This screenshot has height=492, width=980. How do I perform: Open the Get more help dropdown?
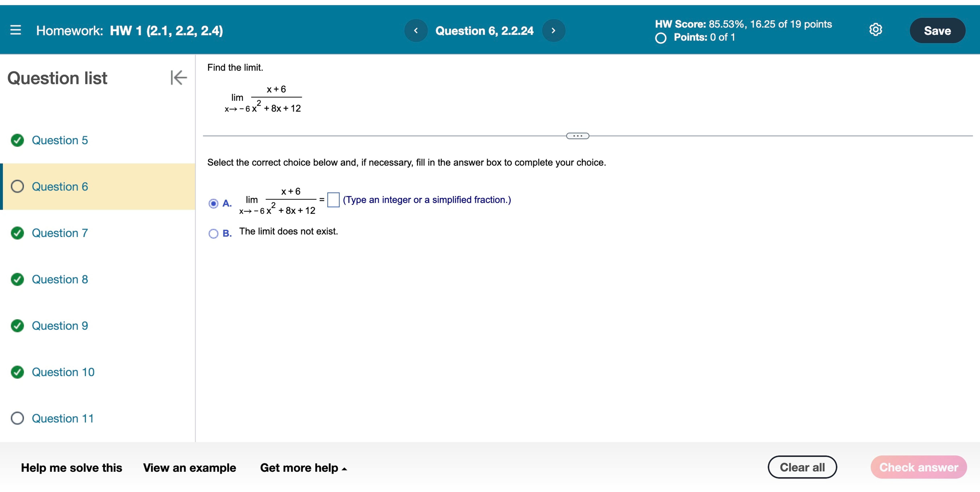coord(303,468)
